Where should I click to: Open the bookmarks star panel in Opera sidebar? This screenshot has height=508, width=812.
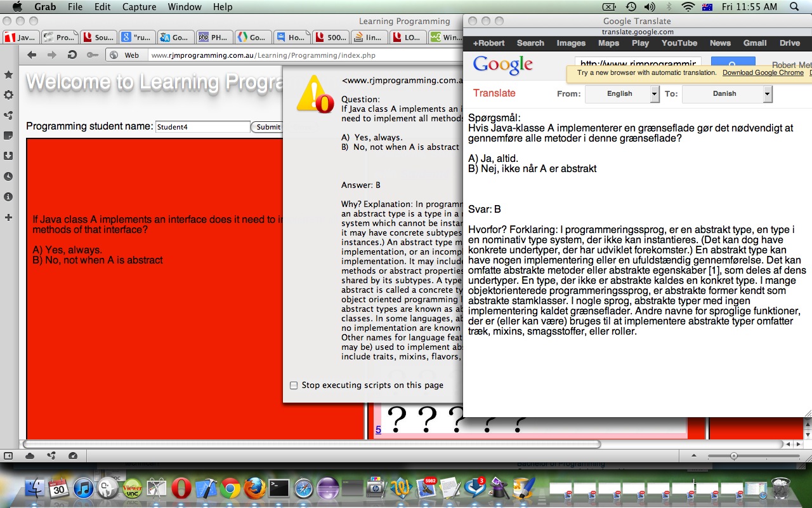(x=8, y=75)
